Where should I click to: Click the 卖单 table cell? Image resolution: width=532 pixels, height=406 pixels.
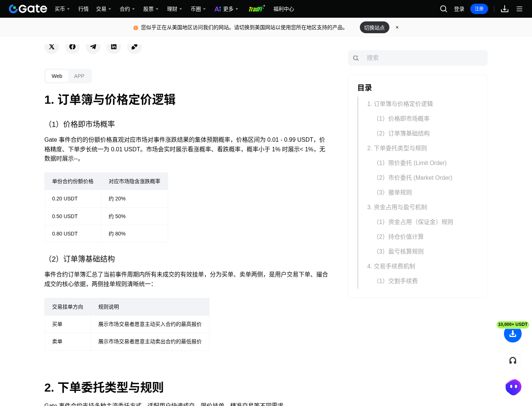(x=68, y=341)
